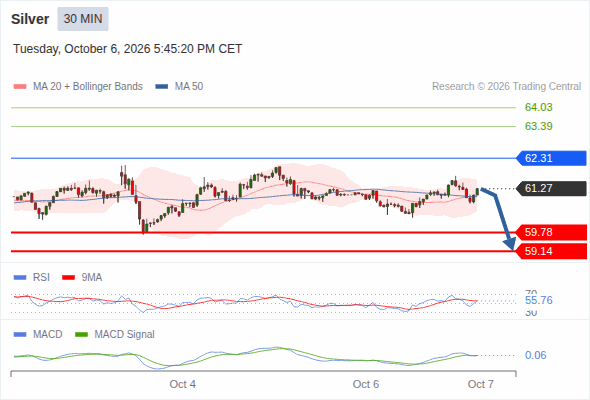Click the 'MACD Signal' legend label

(x=125, y=334)
